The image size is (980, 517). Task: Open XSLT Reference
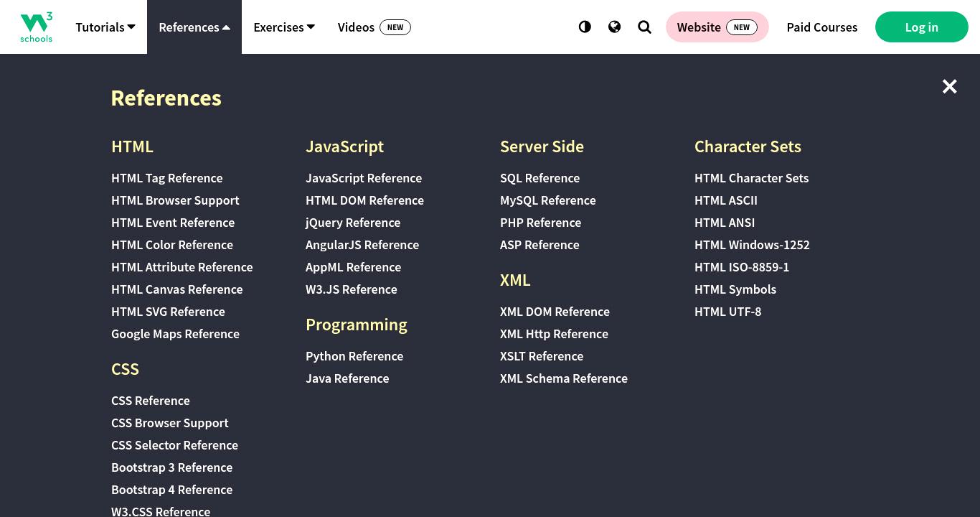pos(542,356)
